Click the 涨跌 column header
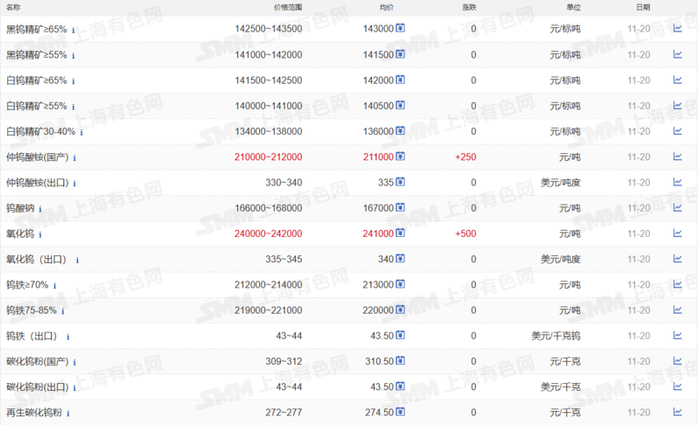 coord(469,7)
